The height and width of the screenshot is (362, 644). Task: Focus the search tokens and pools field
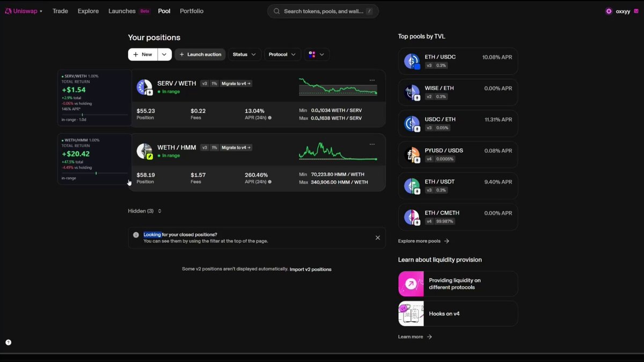point(323,11)
